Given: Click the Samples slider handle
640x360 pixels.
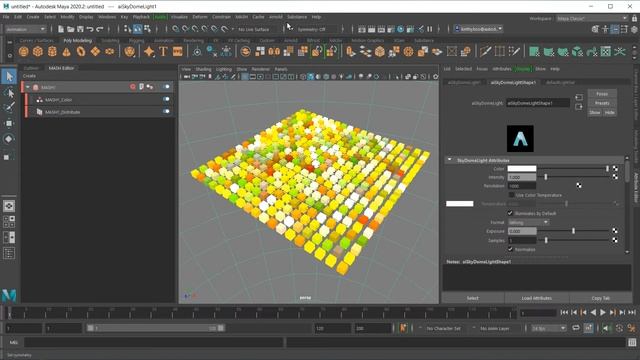Looking at the screenshot, I should click(x=546, y=240).
